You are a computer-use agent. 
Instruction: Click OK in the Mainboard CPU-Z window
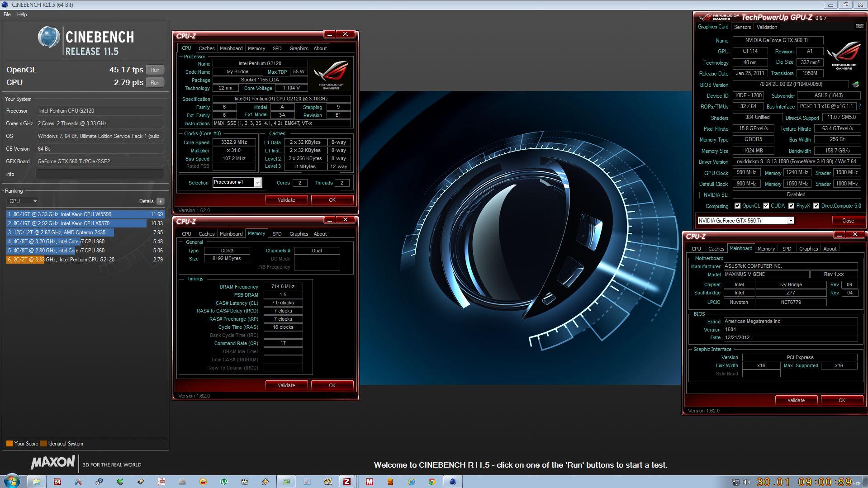point(841,400)
